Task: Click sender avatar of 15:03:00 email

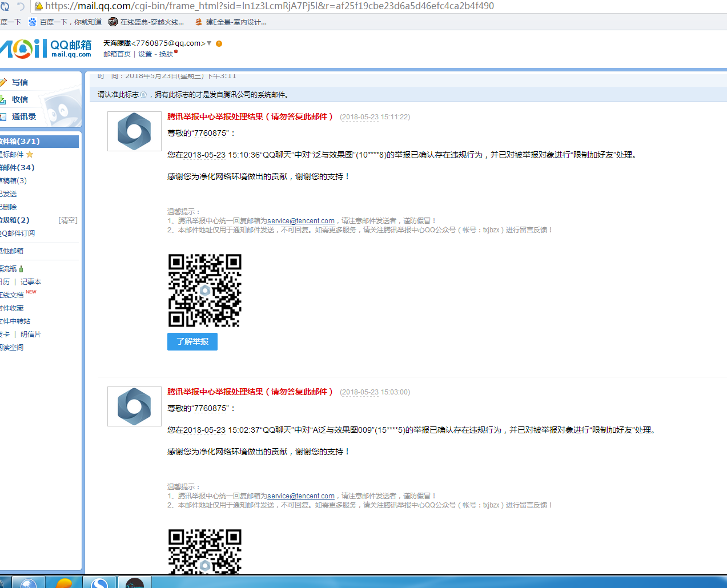Action: click(x=134, y=406)
